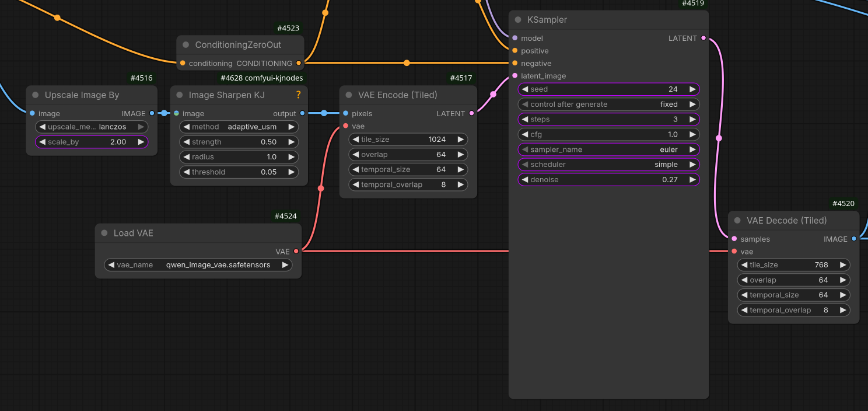Select the Load VAE node title
Viewport: 868px width, 411px height.
click(134, 233)
